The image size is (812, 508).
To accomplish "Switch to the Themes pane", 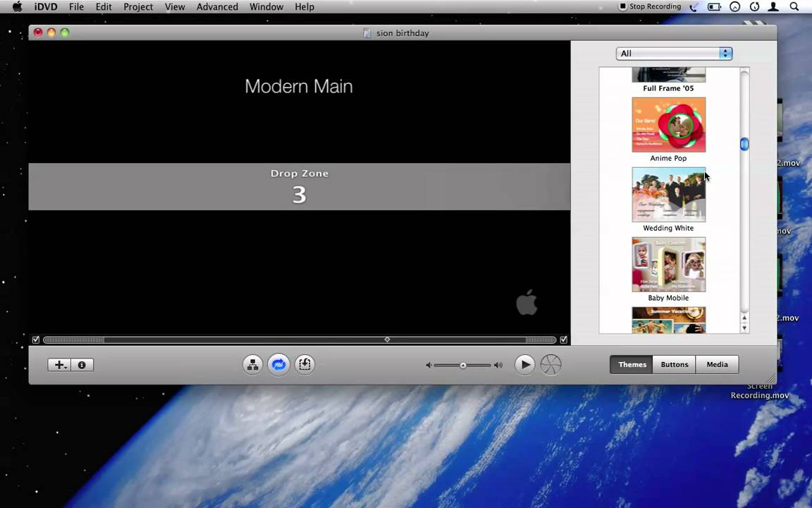I will coord(632,364).
